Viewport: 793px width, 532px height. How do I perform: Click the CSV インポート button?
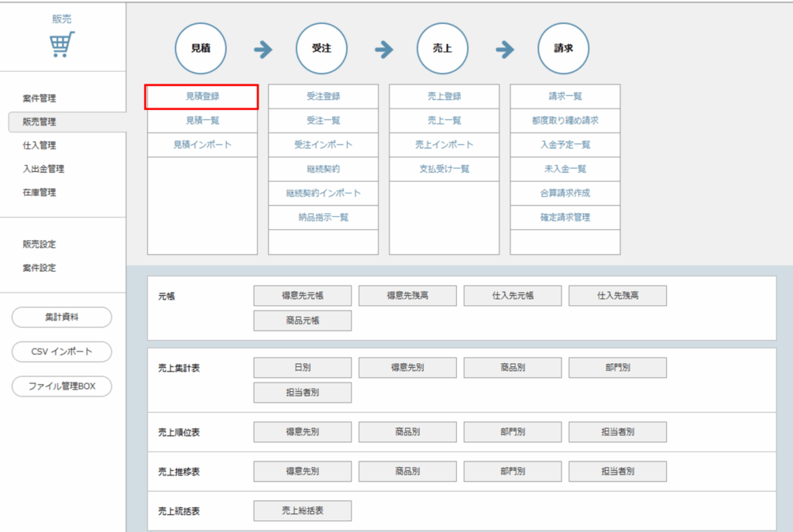click(62, 352)
